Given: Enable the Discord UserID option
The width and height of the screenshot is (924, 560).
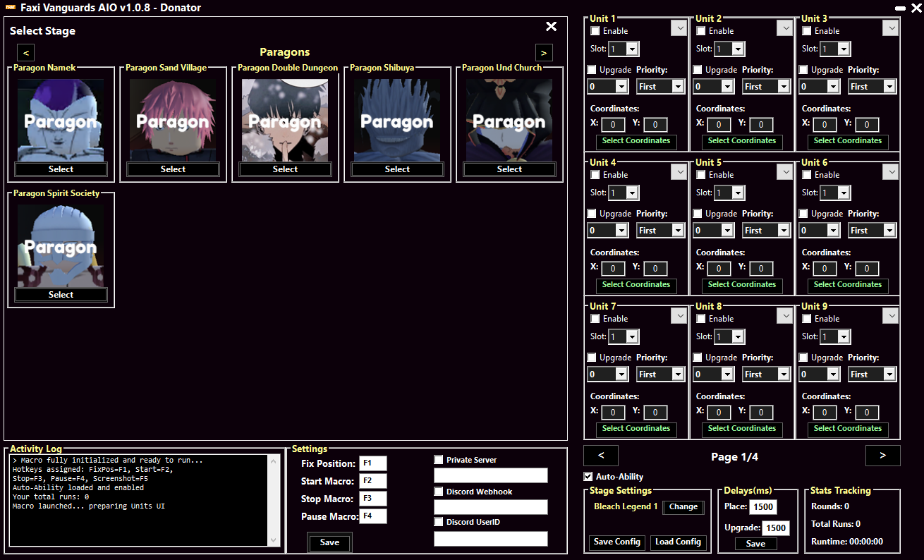Looking at the screenshot, I should coord(439,523).
